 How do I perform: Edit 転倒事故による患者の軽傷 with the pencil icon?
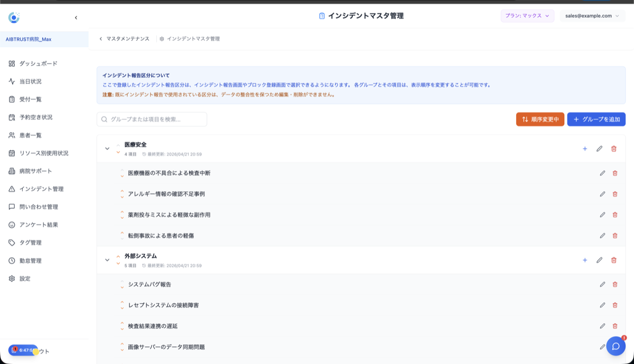point(602,236)
